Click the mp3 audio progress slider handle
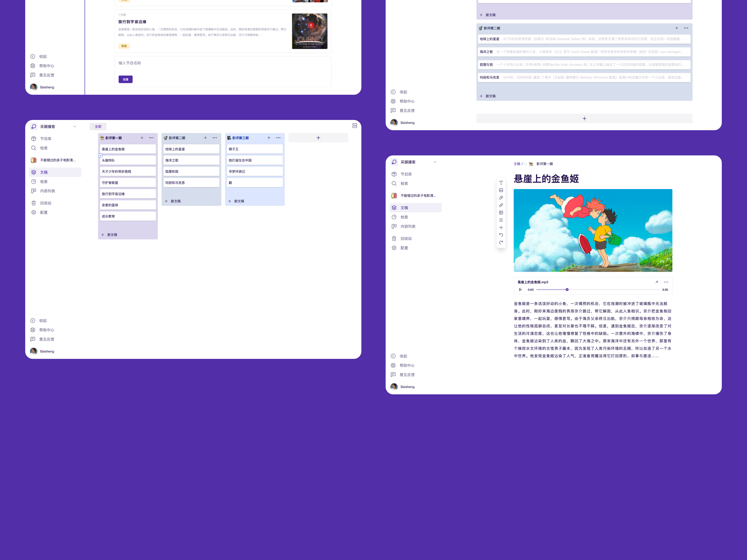 (x=567, y=290)
